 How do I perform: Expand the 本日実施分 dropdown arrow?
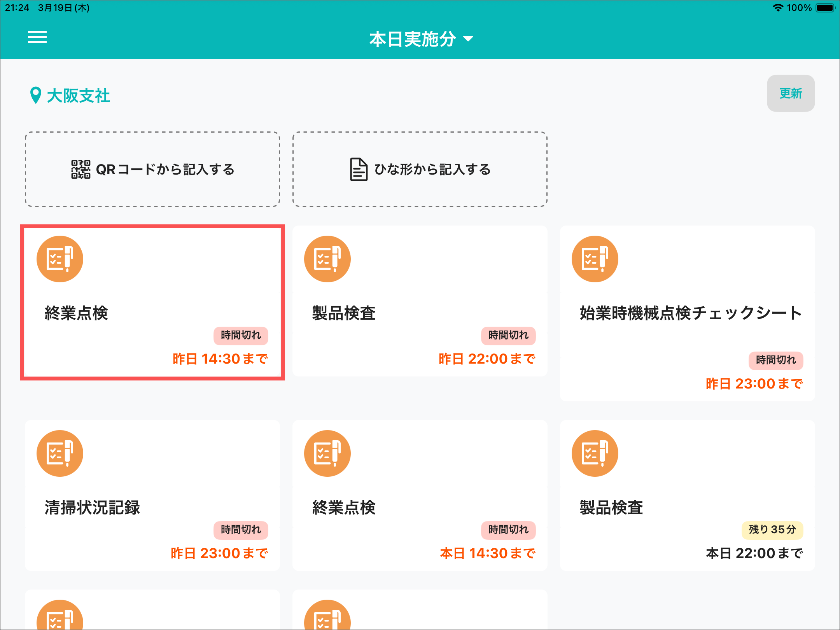468,38
